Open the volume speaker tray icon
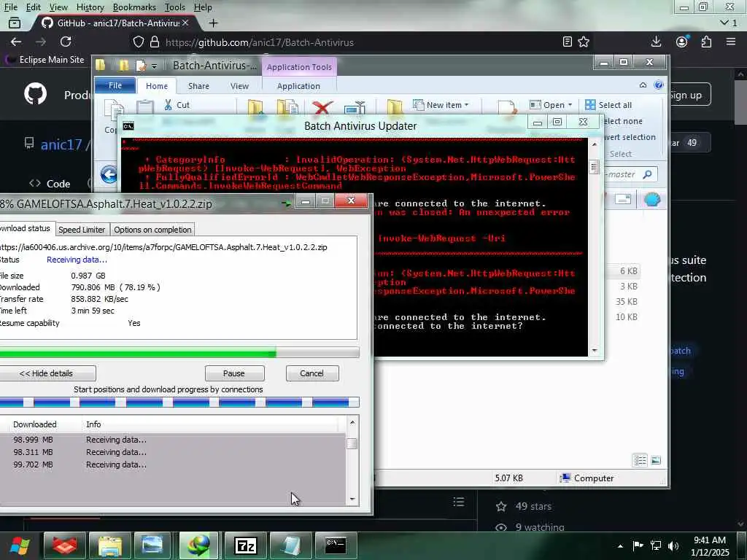Viewport: 747px width, 560px height. [x=673, y=545]
